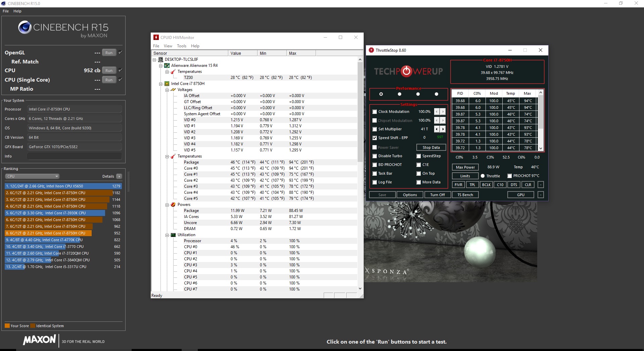Open Cinebench File menu
644x351 pixels.
click(6, 11)
